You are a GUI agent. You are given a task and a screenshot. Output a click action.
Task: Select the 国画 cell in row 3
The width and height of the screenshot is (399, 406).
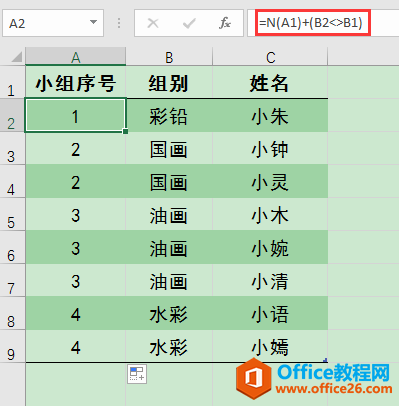(169, 148)
